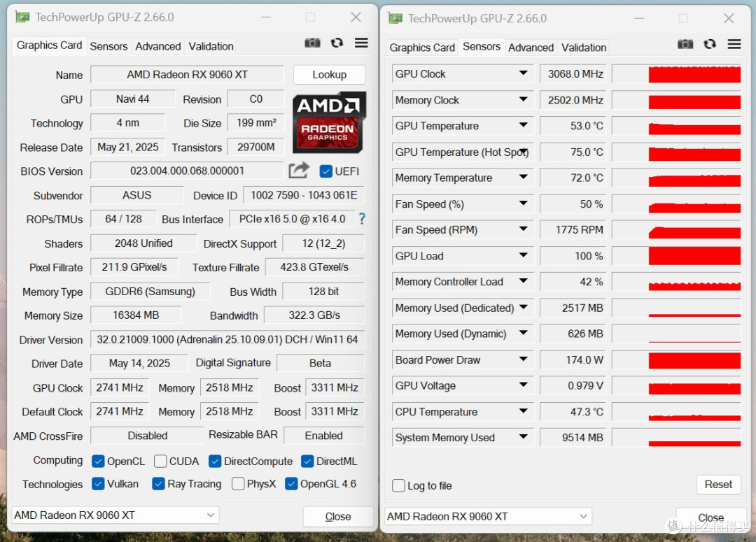Open the GPU Clock sensor dropdown
This screenshot has width=756, height=542.
tap(523, 73)
